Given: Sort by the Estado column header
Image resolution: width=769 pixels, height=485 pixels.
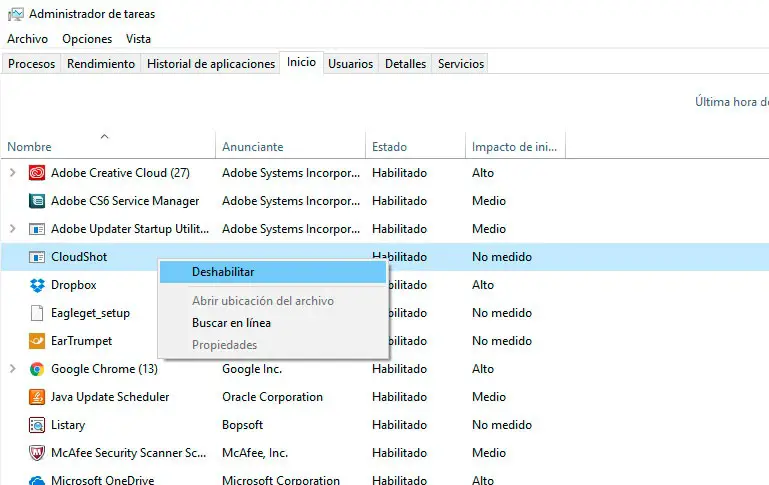Looking at the screenshot, I should click(x=389, y=147).
